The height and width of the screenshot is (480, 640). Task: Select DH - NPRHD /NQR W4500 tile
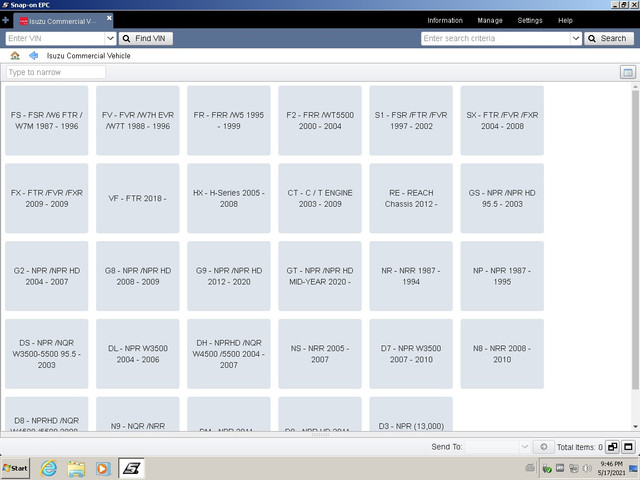coord(229,354)
